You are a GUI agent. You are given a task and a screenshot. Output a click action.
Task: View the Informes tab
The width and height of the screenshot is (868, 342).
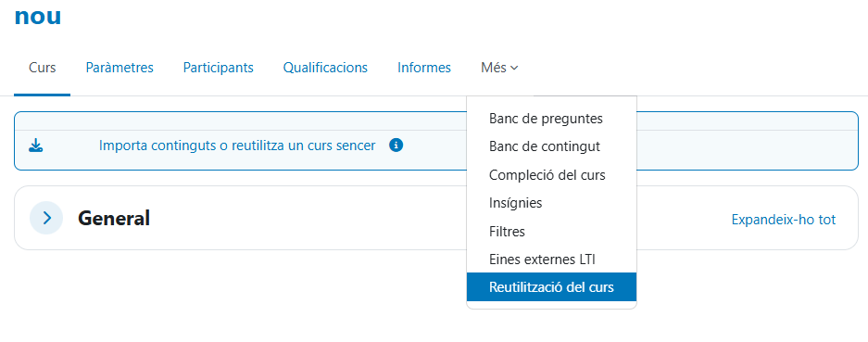pyautogui.click(x=424, y=68)
